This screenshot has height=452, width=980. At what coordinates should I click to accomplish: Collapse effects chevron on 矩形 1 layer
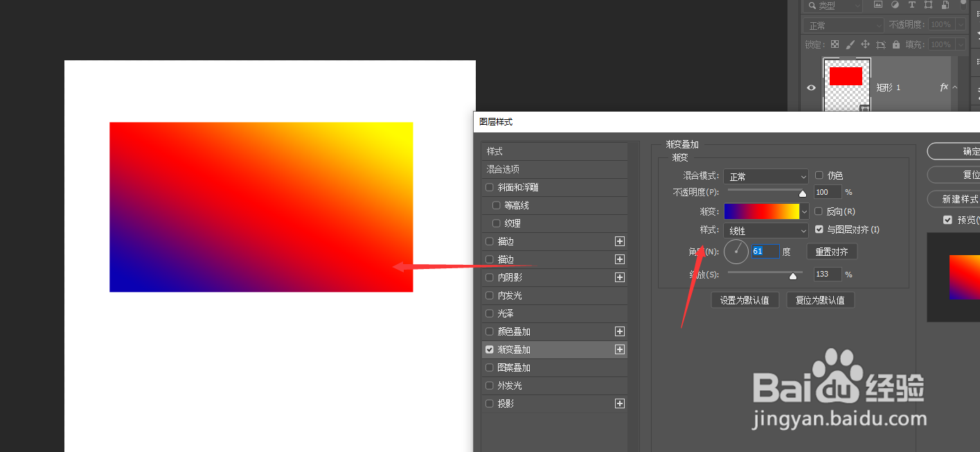tap(955, 87)
